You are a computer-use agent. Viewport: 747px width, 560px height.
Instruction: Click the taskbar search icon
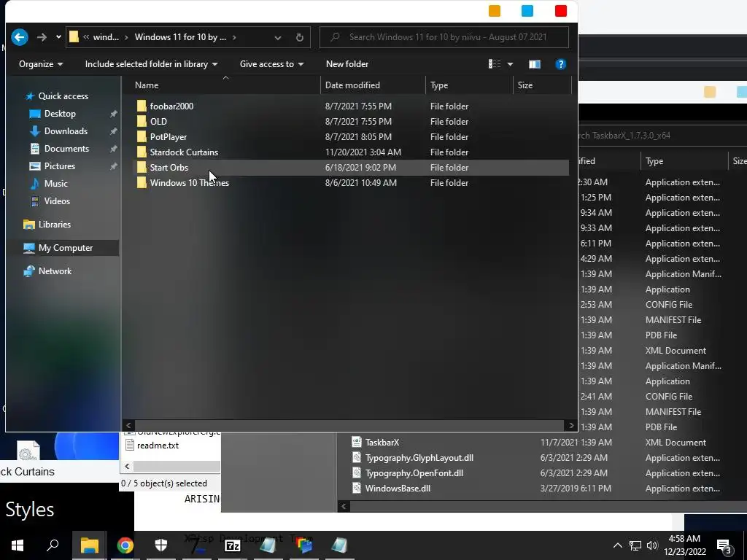[x=53, y=545]
